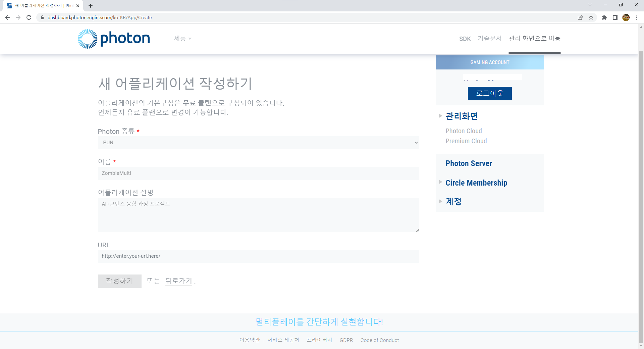Open the Code of Conduct footer link
644x349 pixels.
(380, 340)
